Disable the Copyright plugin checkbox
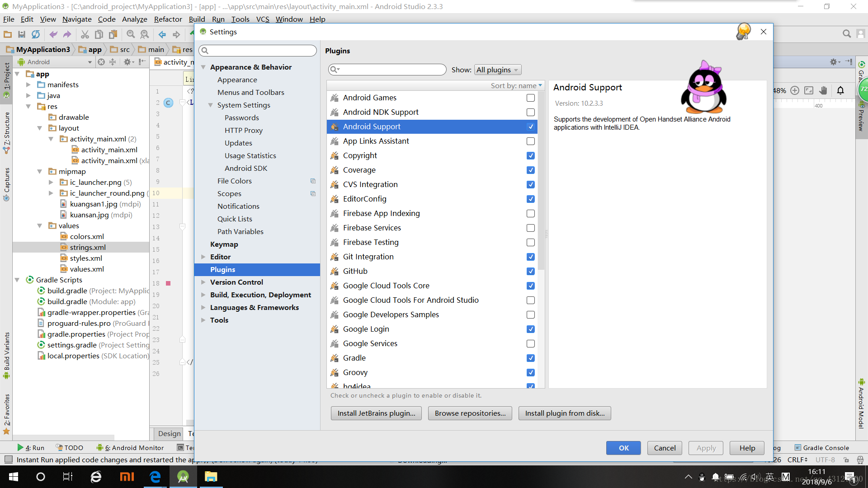The image size is (868, 488). click(531, 155)
